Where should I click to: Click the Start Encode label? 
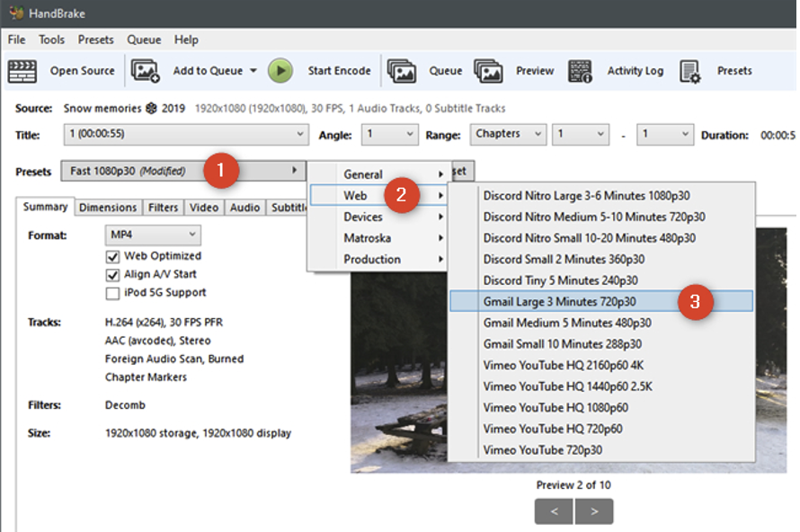(339, 71)
